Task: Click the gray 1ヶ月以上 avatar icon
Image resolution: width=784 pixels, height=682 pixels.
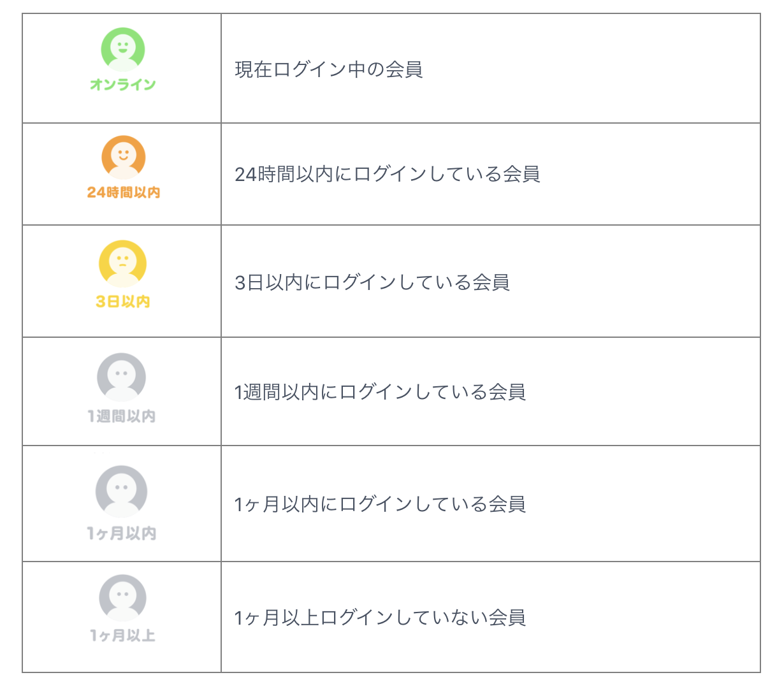Action: (x=122, y=599)
